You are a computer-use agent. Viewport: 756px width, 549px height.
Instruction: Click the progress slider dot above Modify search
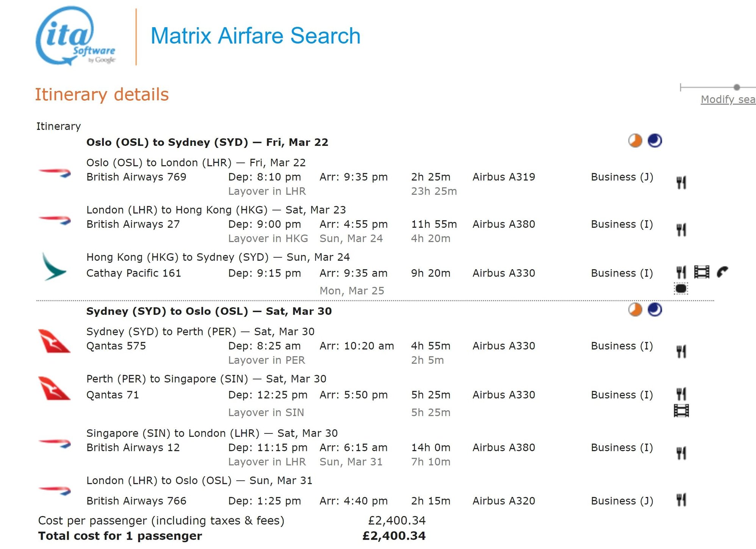point(737,87)
